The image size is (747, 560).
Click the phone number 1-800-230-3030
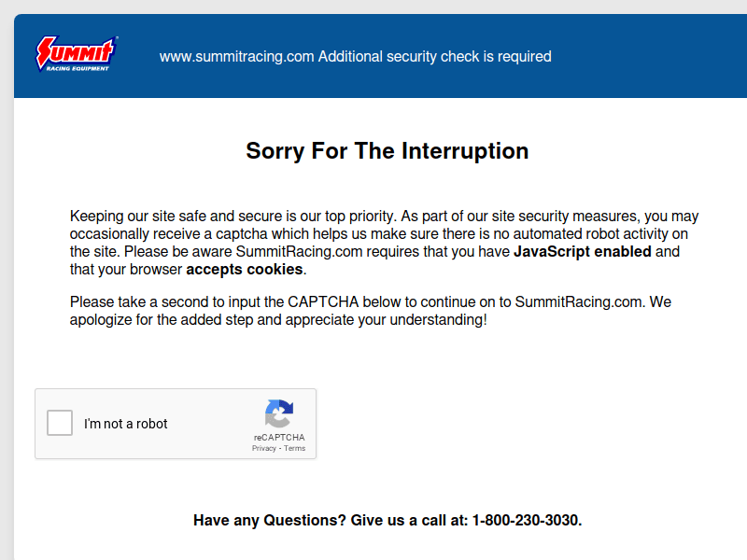point(527,520)
